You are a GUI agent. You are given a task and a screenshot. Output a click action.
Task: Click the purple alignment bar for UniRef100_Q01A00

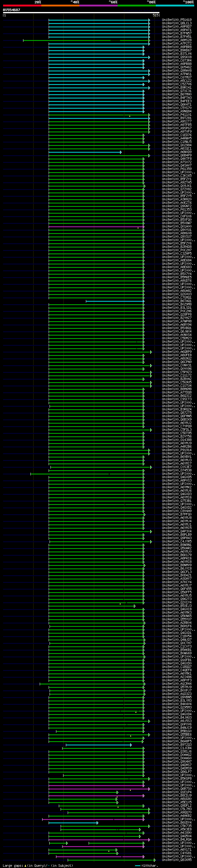pos(97,227)
